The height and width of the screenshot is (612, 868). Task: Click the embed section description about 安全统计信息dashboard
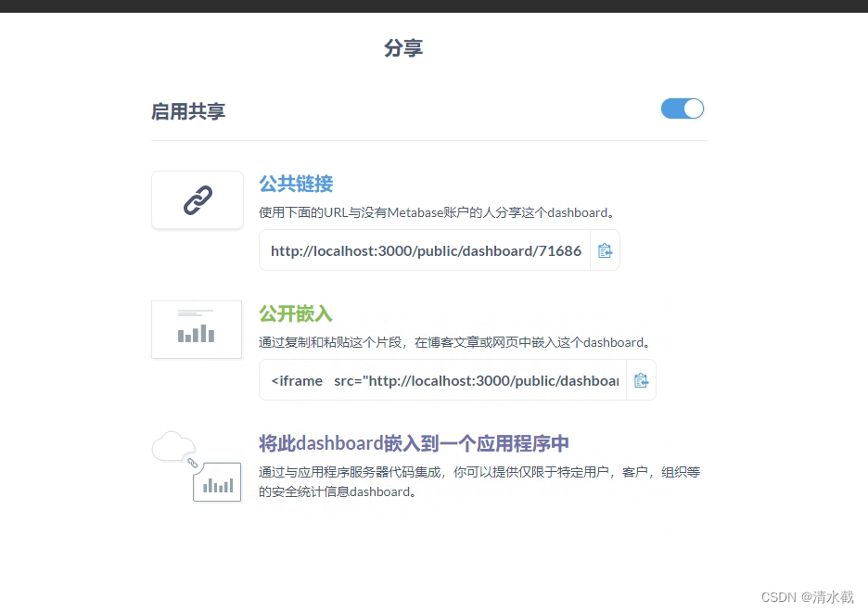tap(479, 481)
